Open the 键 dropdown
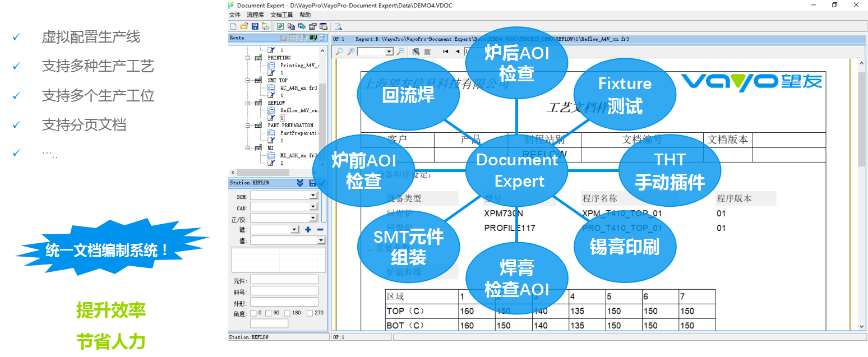Screen dimensions: 868x357 point(294,230)
